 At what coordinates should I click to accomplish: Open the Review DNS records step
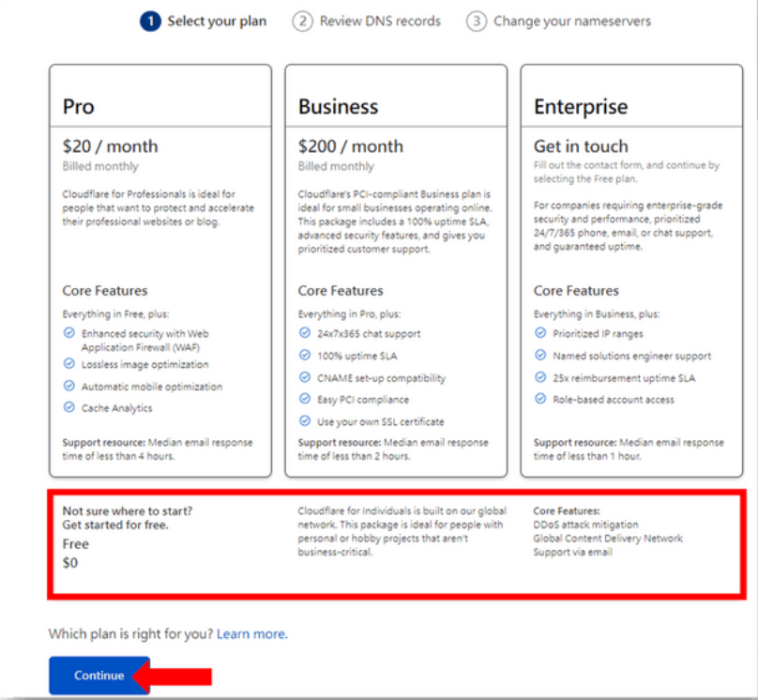point(379,21)
